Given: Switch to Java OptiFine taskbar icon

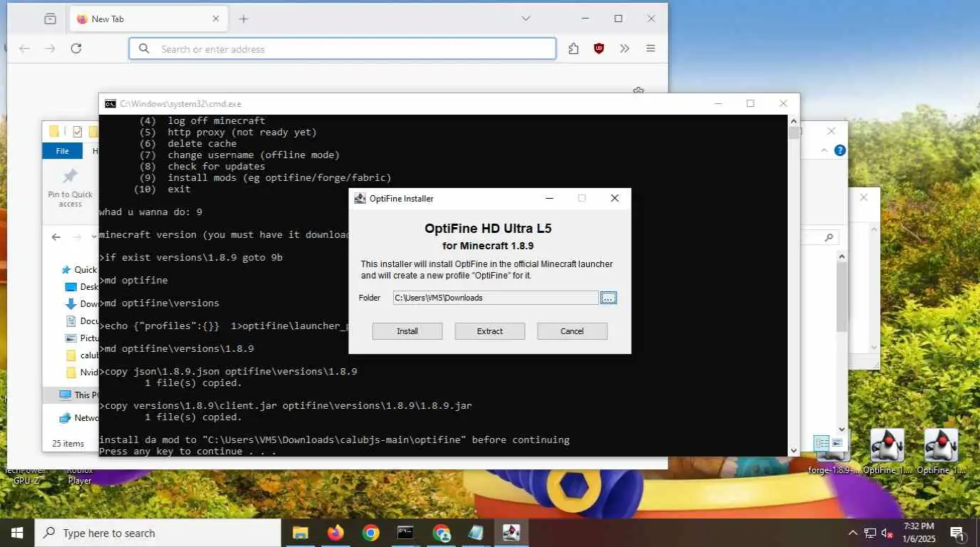Looking at the screenshot, I should pos(511,533).
